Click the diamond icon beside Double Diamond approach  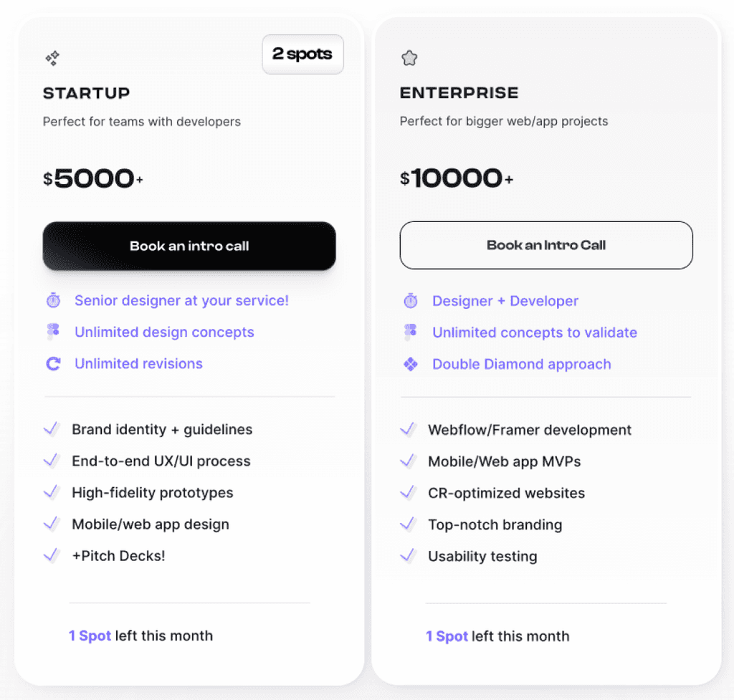(410, 364)
